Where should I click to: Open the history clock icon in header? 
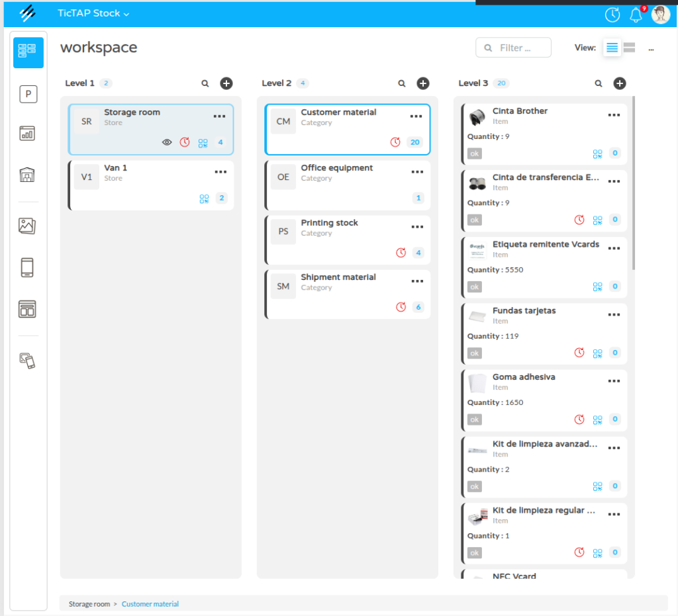click(612, 15)
